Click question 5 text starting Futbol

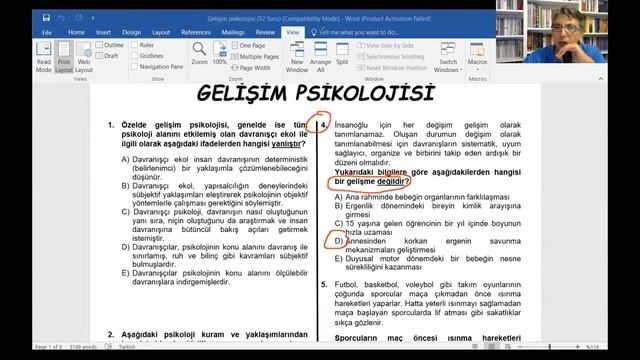428,303
